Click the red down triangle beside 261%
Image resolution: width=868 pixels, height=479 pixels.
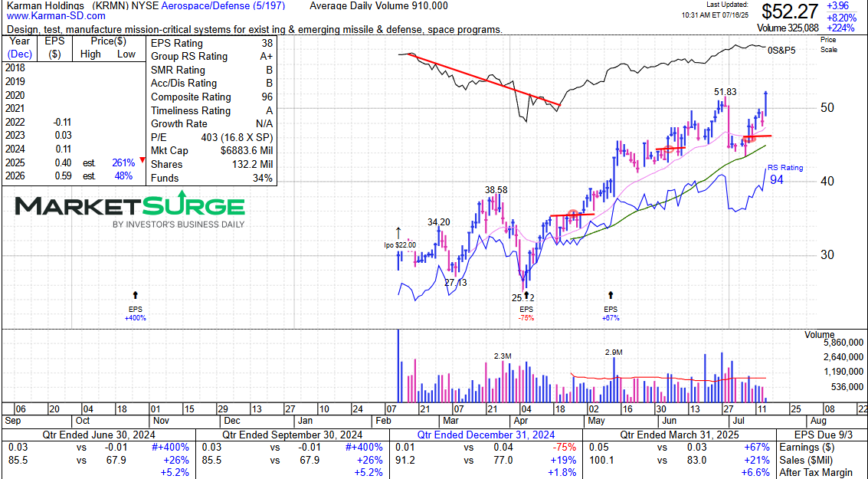click(142, 161)
